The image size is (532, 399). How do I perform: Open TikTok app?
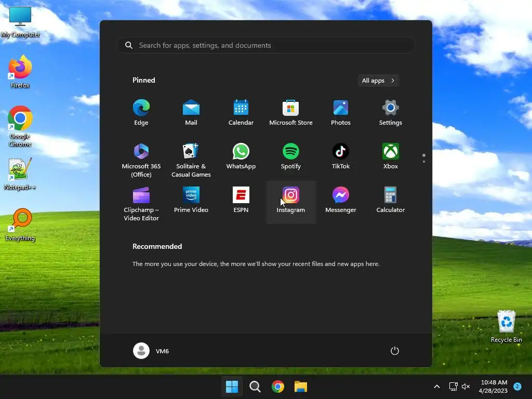click(341, 156)
